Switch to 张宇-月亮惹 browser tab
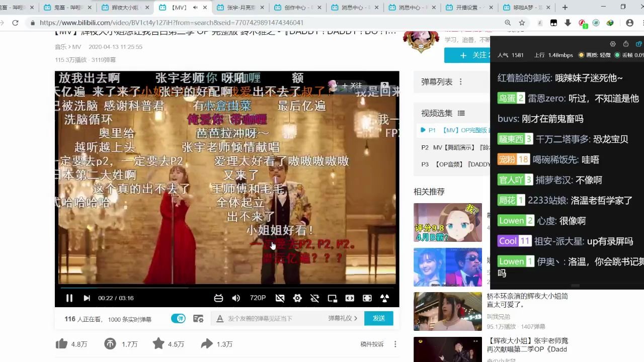 tap(242, 8)
